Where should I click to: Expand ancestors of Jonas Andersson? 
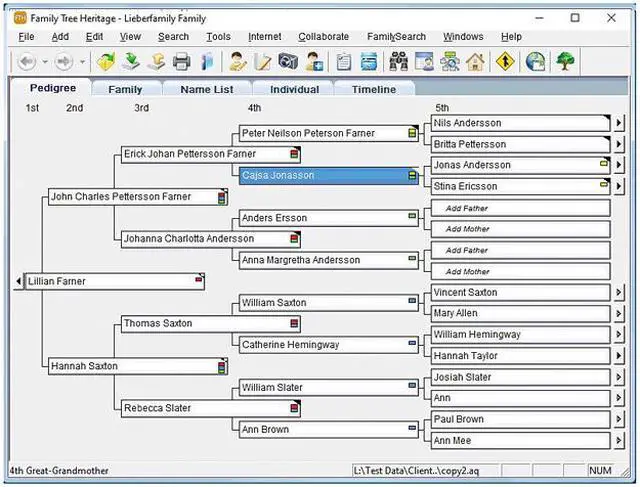(619, 165)
